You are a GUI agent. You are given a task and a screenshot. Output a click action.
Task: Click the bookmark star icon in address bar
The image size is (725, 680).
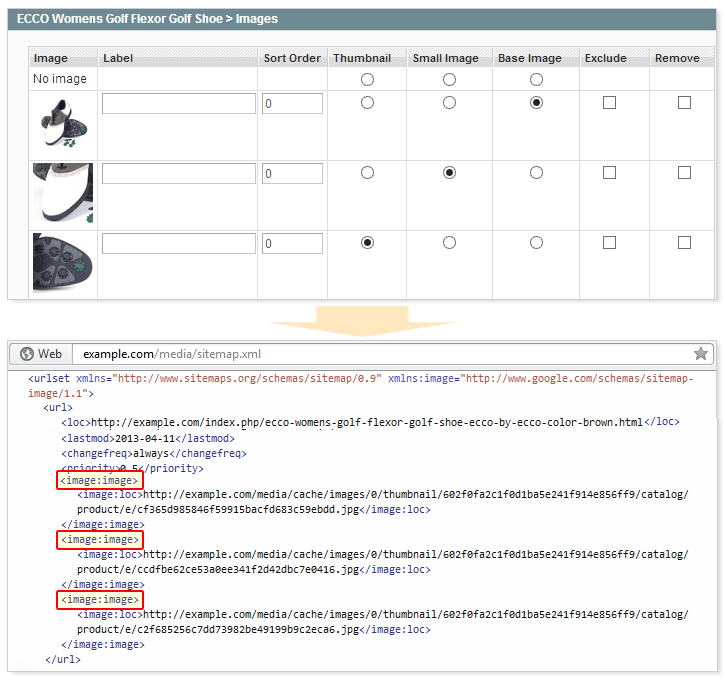[700, 354]
